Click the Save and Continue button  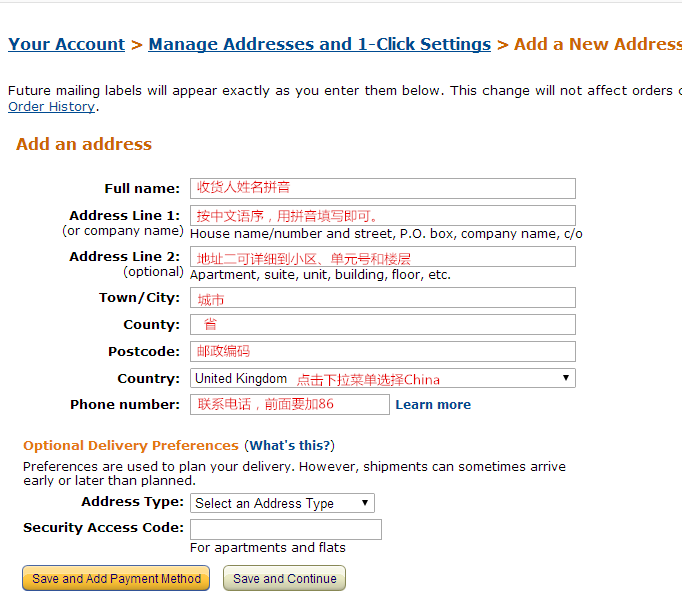[x=285, y=579]
